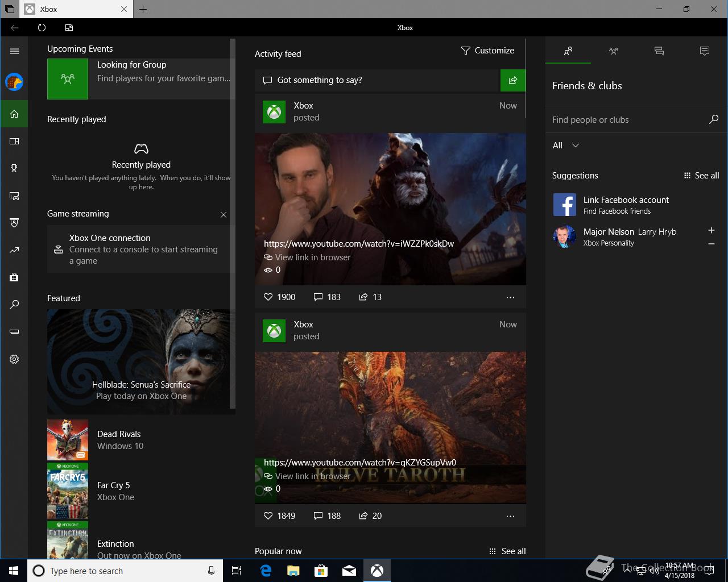Click the back arrow in top bar
This screenshot has width=728, height=582.
coord(14,27)
